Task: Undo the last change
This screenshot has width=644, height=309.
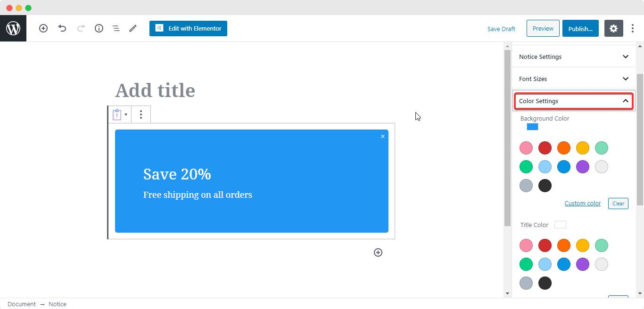Action: [x=62, y=28]
